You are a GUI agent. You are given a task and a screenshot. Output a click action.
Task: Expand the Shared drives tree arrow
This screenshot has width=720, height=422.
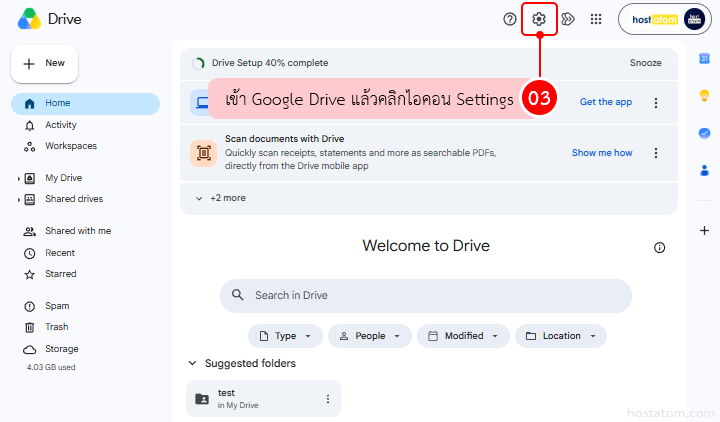(18, 200)
